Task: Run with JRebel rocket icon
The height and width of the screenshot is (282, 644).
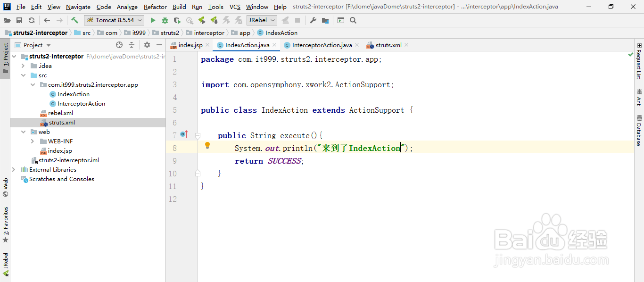Action: click(202, 20)
